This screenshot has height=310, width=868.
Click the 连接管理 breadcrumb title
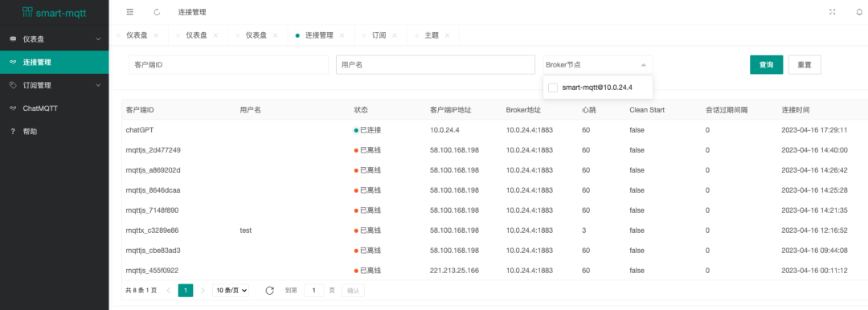192,11
